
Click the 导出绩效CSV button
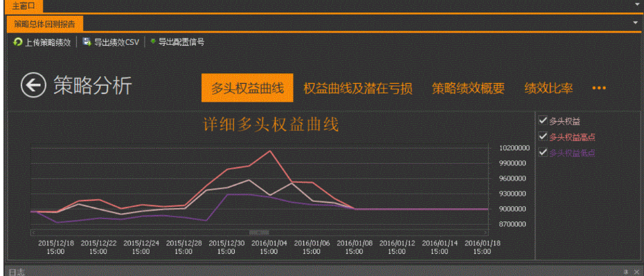pyautogui.click(x=111, y=42)
